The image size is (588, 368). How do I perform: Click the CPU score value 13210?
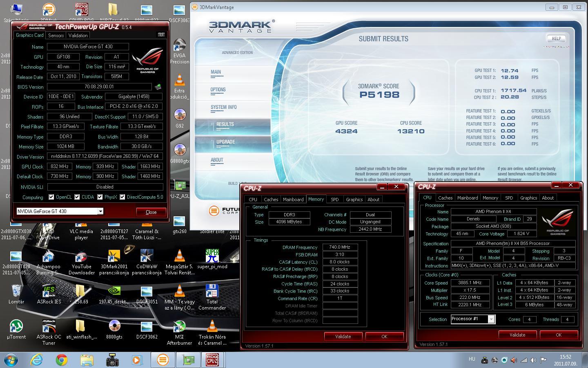tap(411, 131)
